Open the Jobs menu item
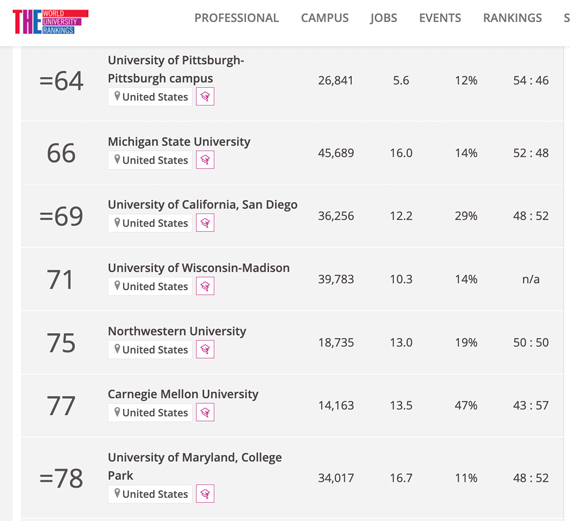570x521 pixels. click(384, 18)
